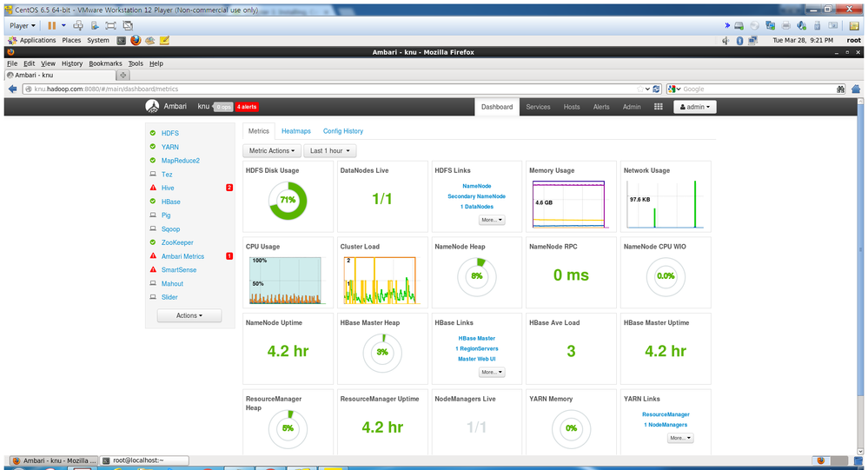The image size is (868, 470).
Task: Click Ambari Metrics' red alert badge
Action: point(229,256)
